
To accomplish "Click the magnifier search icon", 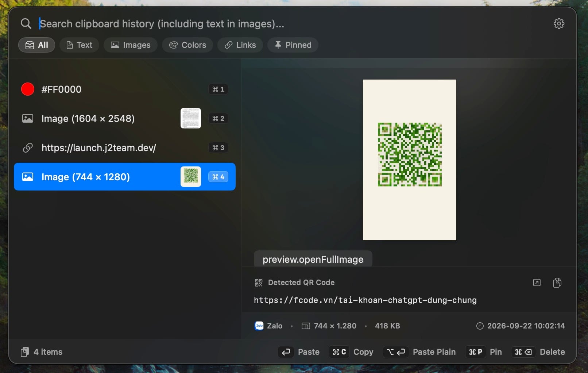I will coord(26,24).
